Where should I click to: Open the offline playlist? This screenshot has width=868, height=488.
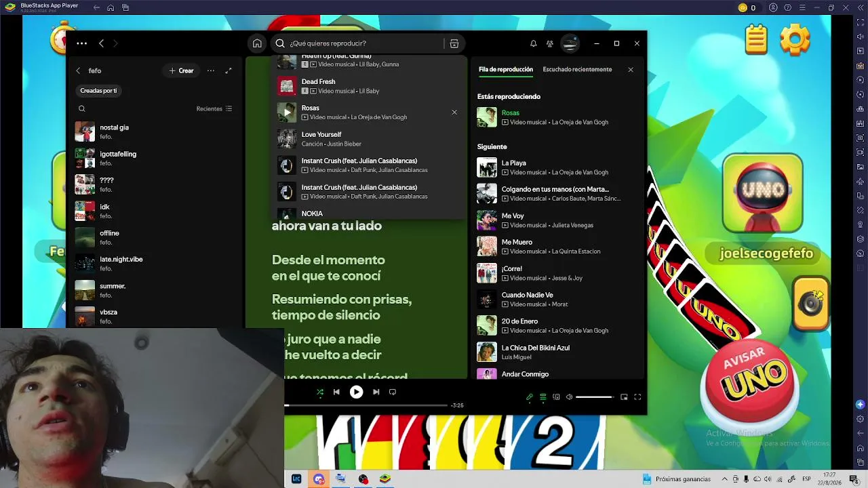(x=155, y=237)
